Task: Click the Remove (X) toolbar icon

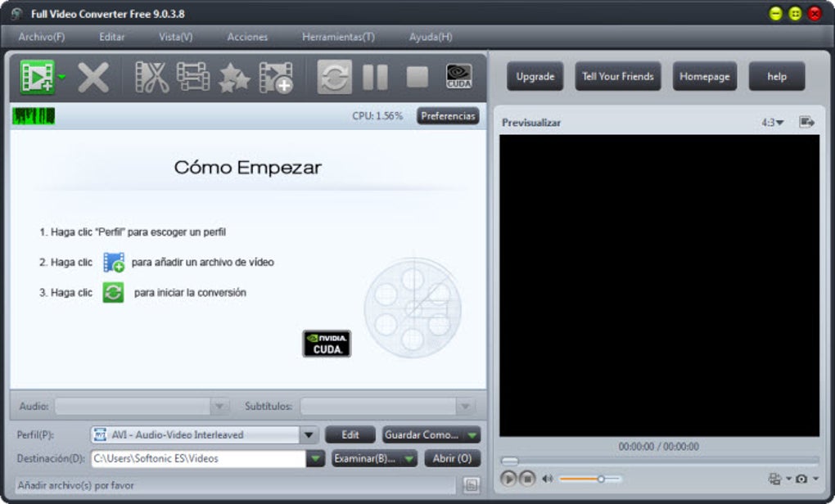Action: pos(93,78)
